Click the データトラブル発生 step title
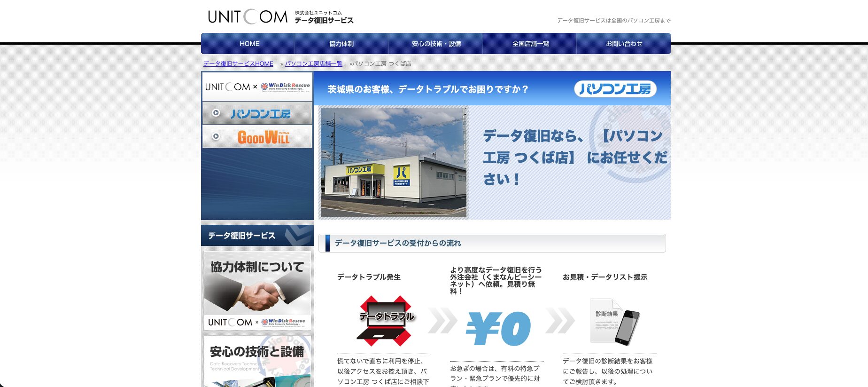868x387 pixels. [x=369, y=277]
